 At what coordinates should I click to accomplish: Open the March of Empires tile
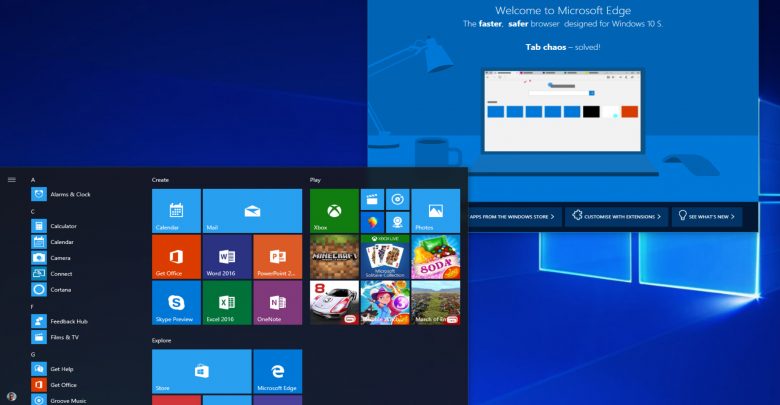tap(436, 303)
